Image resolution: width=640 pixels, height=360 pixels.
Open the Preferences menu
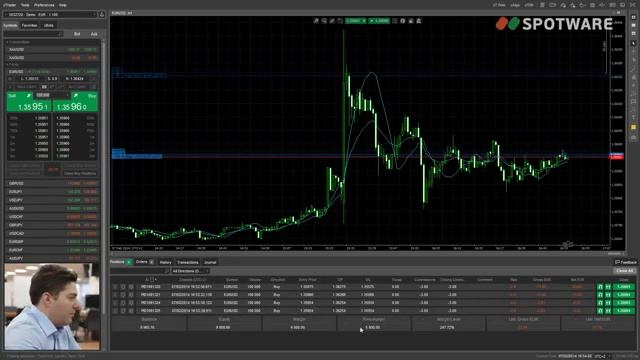[x=44, y=5]
